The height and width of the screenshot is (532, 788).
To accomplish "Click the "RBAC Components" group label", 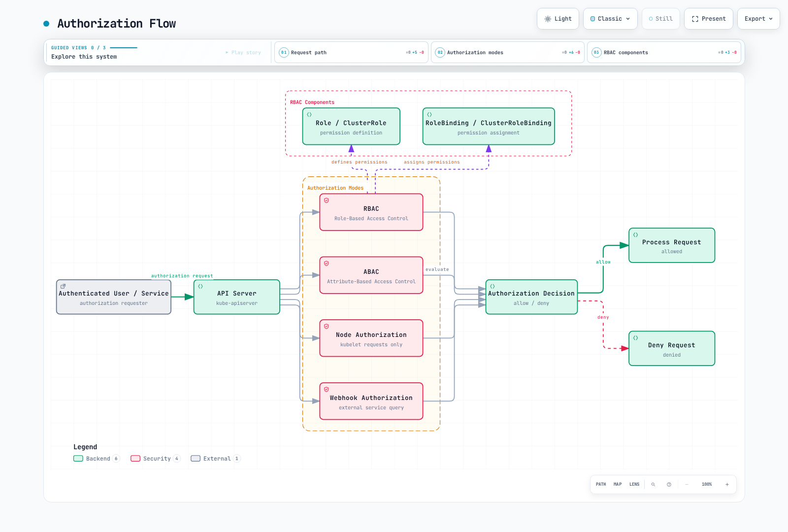I will (312, 102).
